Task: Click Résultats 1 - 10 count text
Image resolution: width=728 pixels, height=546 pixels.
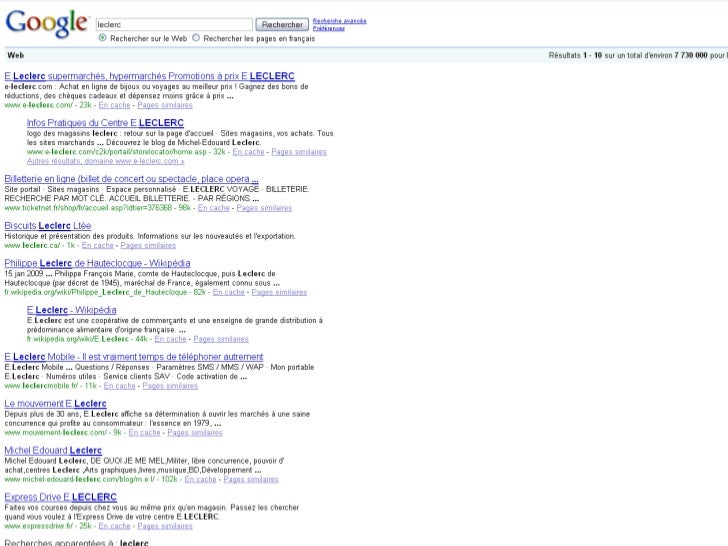Action: [638, 55]
